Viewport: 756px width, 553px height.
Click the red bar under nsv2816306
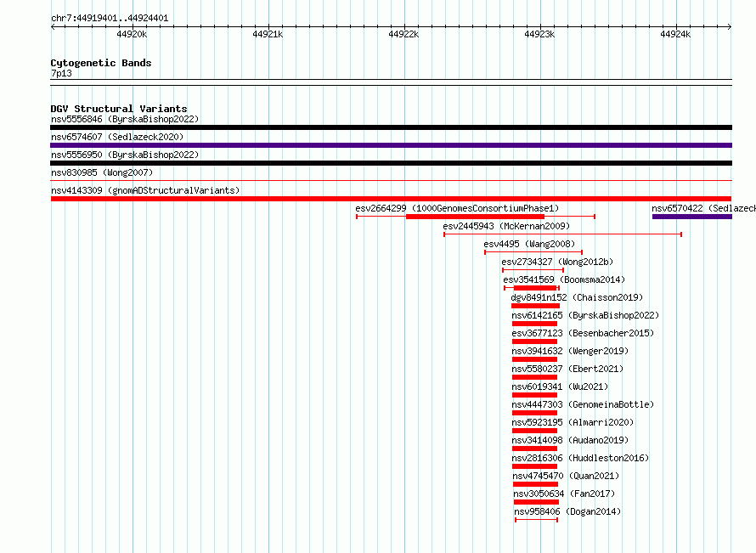point(534,466)
